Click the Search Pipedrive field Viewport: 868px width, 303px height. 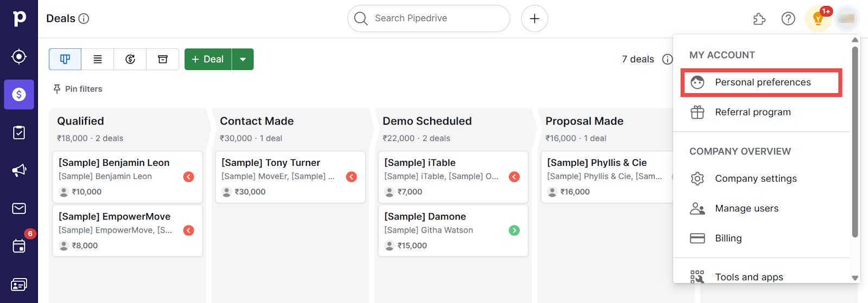[x=429, y=18]
